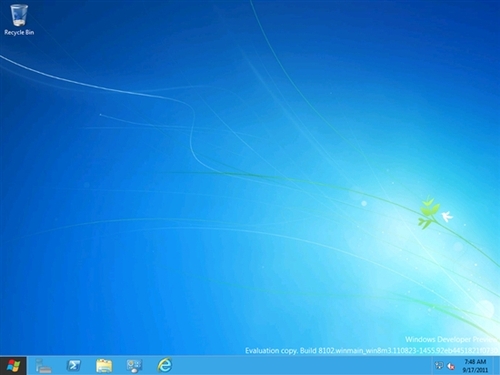Open Windows PowerShell from the taskbar
Screen dimensions: 500x375
tap(74, 366)
